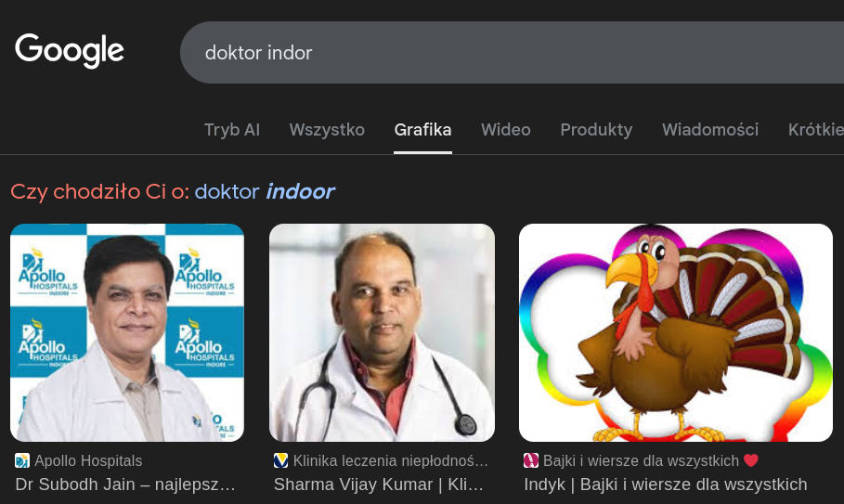Open the Tryb AI tab

232,130
